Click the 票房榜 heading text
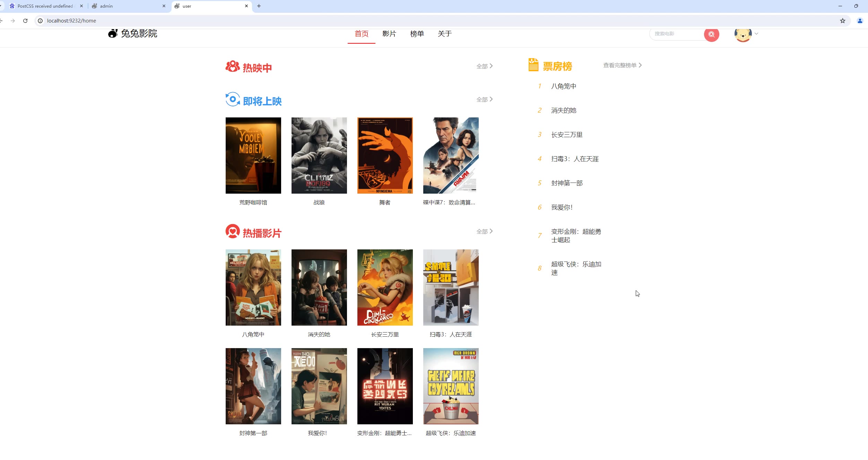The height and width of the screenshot is (460, 868). click(557, 66)
